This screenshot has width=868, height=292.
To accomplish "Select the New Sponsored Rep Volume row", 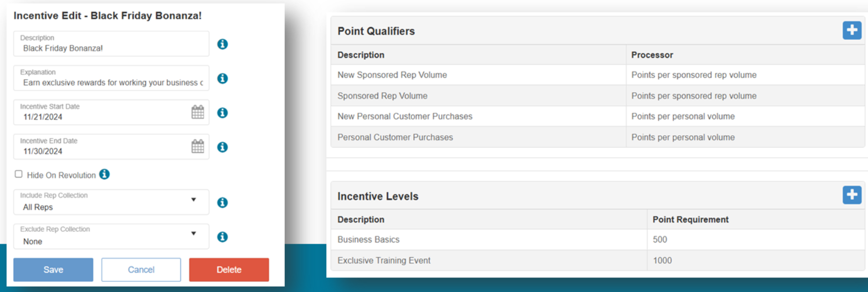I will click(x=392, y=75).
